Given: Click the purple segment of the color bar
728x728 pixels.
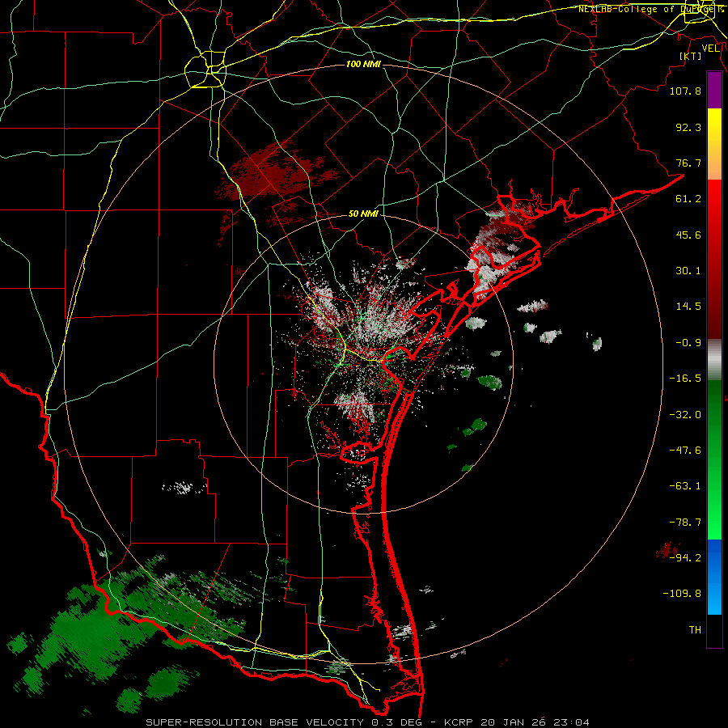Looking at the screenshot, I should tap(714, 90).
